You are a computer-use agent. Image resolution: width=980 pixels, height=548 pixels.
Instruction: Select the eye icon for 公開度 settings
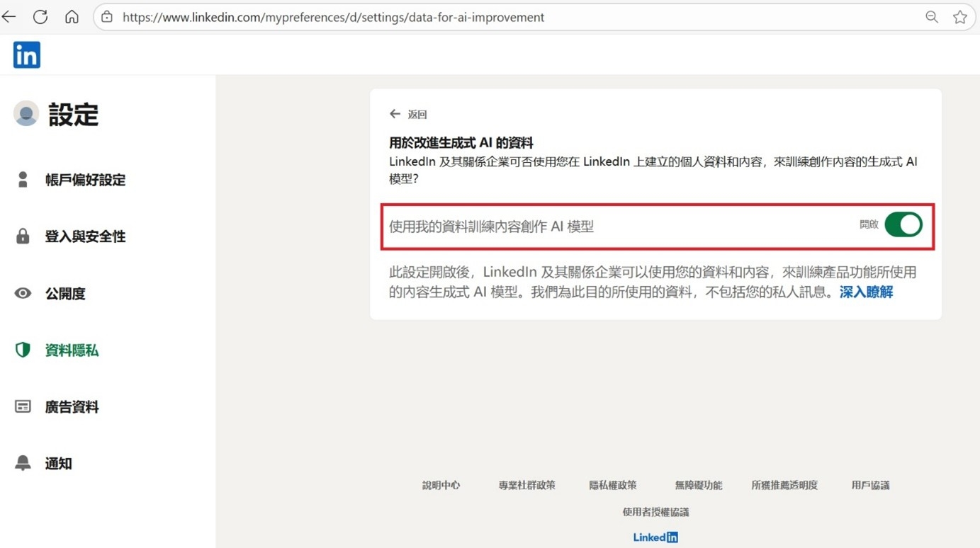(23, 293)
